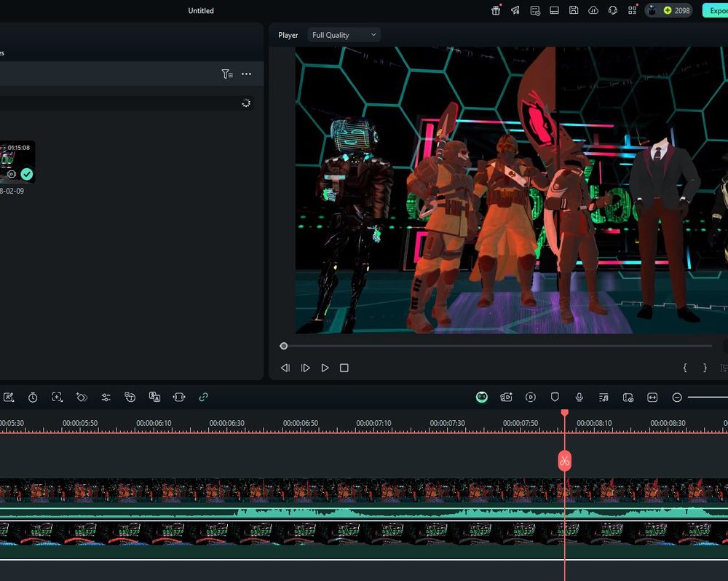Zoom timeline to fit with arrows icon
This screenshot has height=581, width=728.
tap(652, 397)
